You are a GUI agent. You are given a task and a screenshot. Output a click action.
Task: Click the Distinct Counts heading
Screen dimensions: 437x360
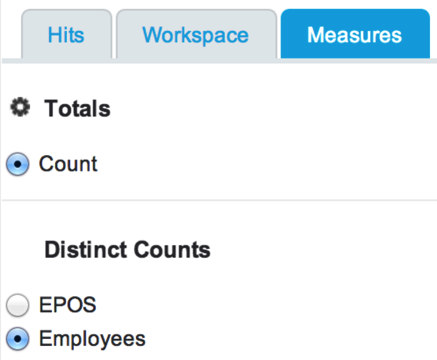click(128, 250)
